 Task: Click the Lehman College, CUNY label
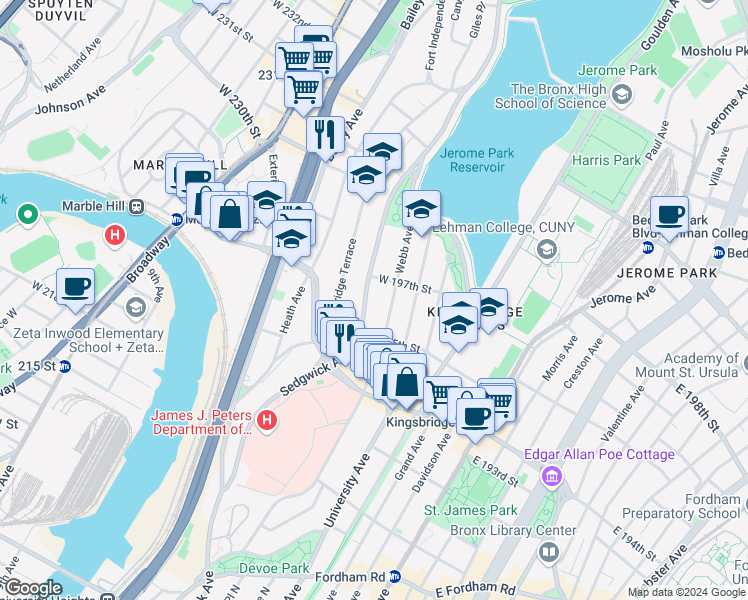tap(503, 228)
